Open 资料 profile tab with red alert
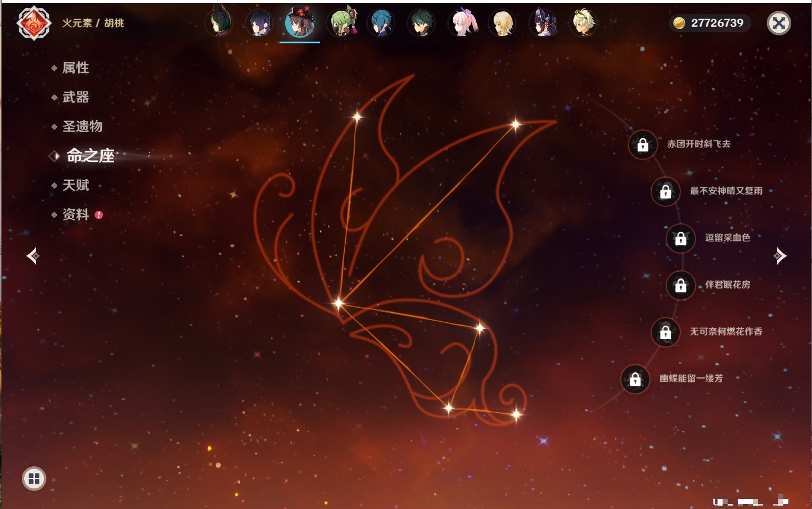Image resolution: width=812 pixels, height=509 pixels. pos(75,214)
